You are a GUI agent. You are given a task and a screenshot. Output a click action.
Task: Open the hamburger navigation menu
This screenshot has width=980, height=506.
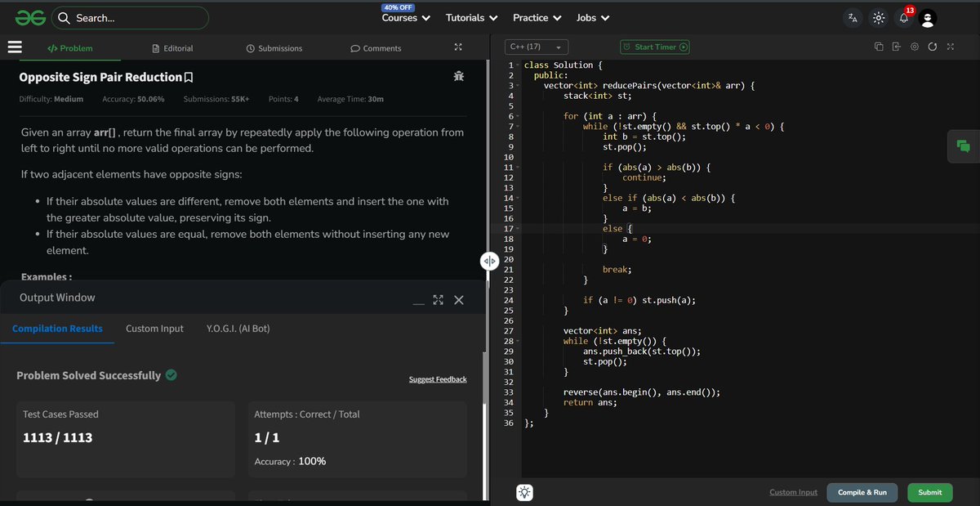[x=15, y=47]
